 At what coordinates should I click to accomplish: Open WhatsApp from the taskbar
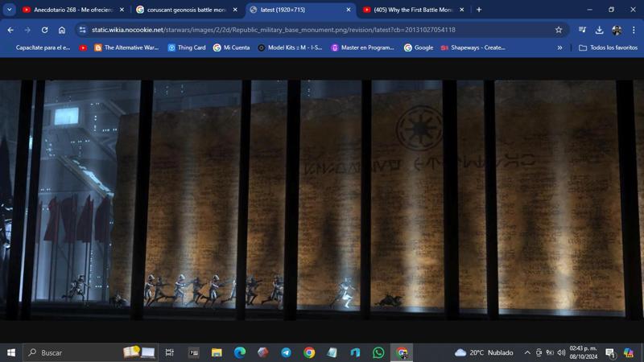pos(378,352)
